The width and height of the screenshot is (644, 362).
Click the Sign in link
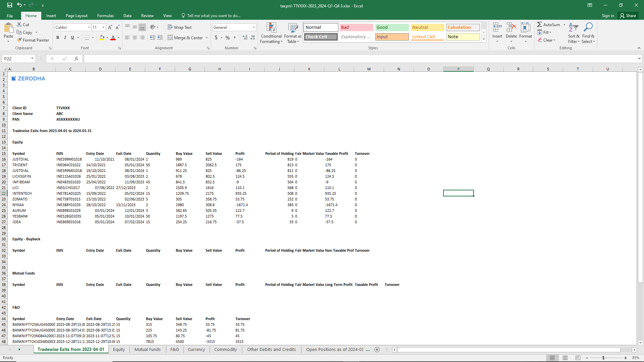click(x=608, y=16)
